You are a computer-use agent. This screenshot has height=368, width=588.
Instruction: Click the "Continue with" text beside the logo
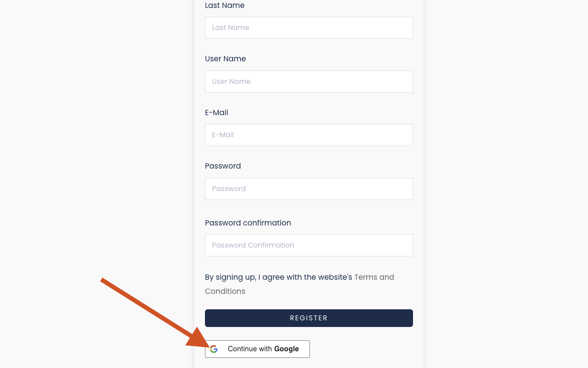point(250,349)
